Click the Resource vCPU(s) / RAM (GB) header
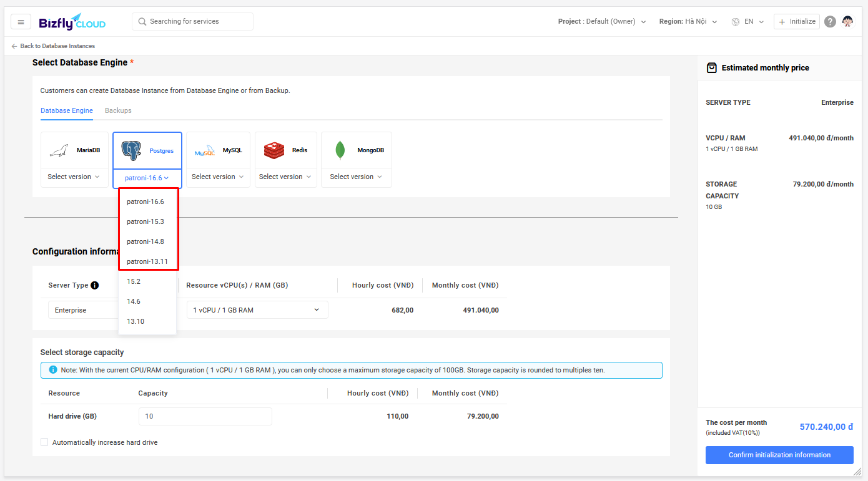Screen dimensions: 868x481 (237, 285)
